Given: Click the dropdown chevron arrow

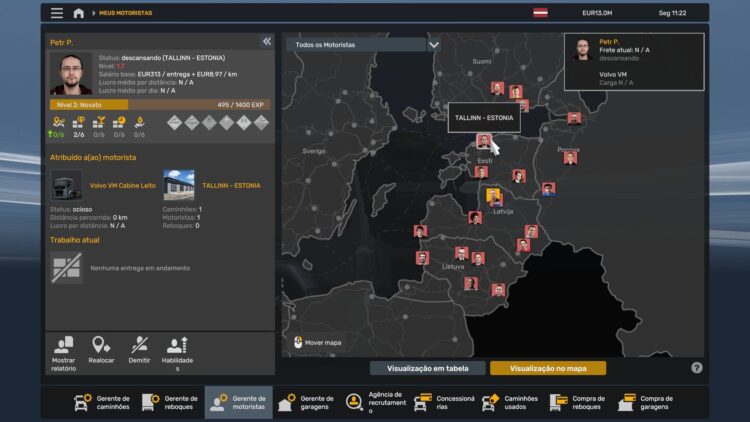Looking at the screenshot, I should 433,45.
